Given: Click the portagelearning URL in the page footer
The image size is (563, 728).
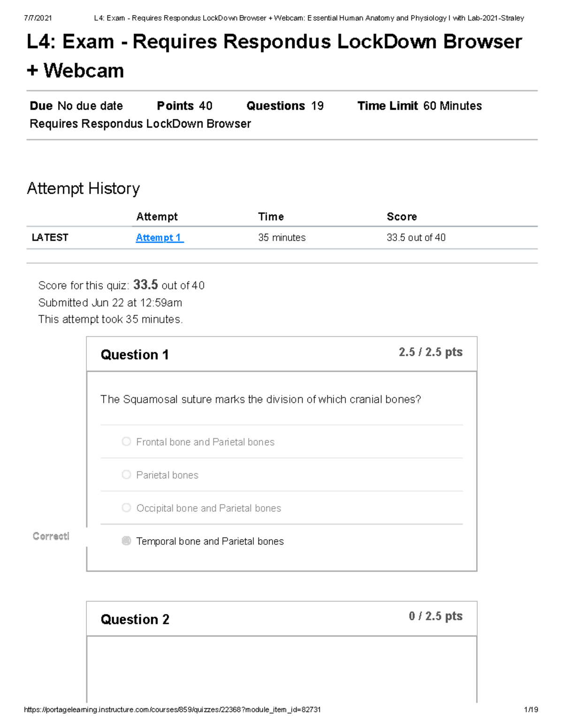Looking at the screenshot, I should (x=172, y=710).
